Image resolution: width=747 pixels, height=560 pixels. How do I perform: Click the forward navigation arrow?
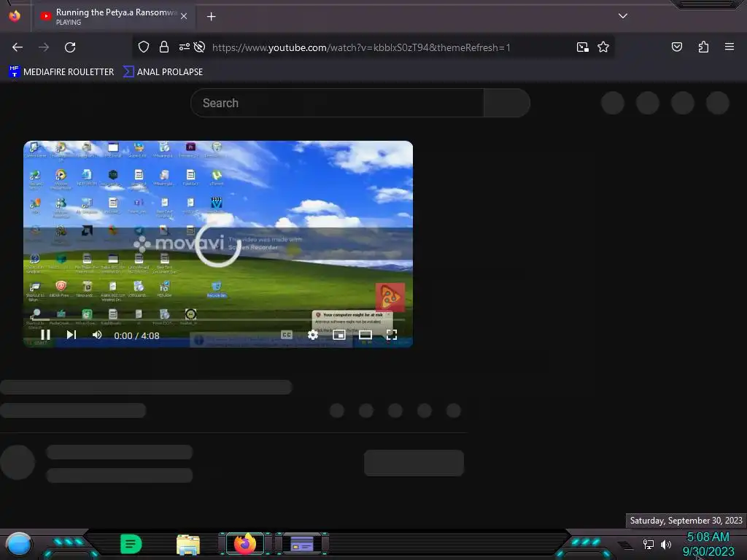tap(44, 47)
